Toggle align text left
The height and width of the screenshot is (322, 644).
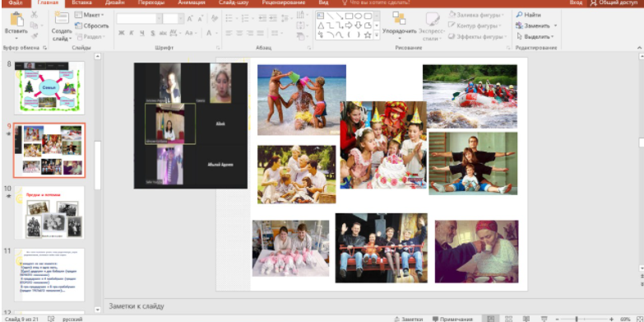(229, 33)
